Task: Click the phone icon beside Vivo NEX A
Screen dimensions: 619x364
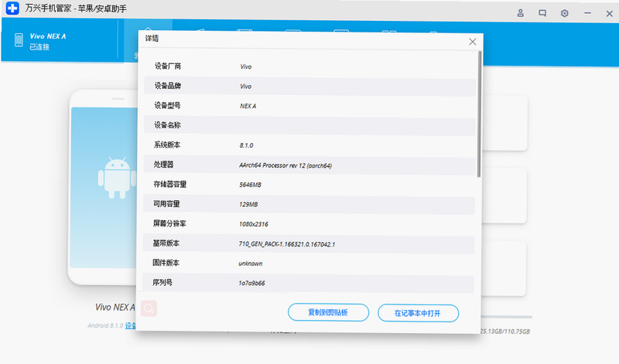Action: coord(19,40)
